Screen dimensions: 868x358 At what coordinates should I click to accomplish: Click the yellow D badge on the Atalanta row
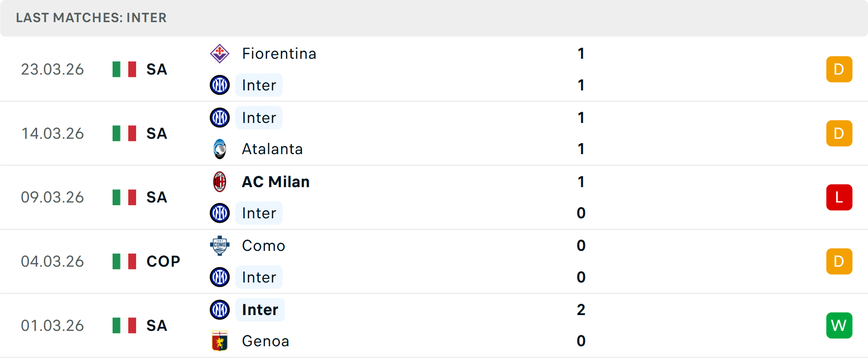tap(839, 133)
